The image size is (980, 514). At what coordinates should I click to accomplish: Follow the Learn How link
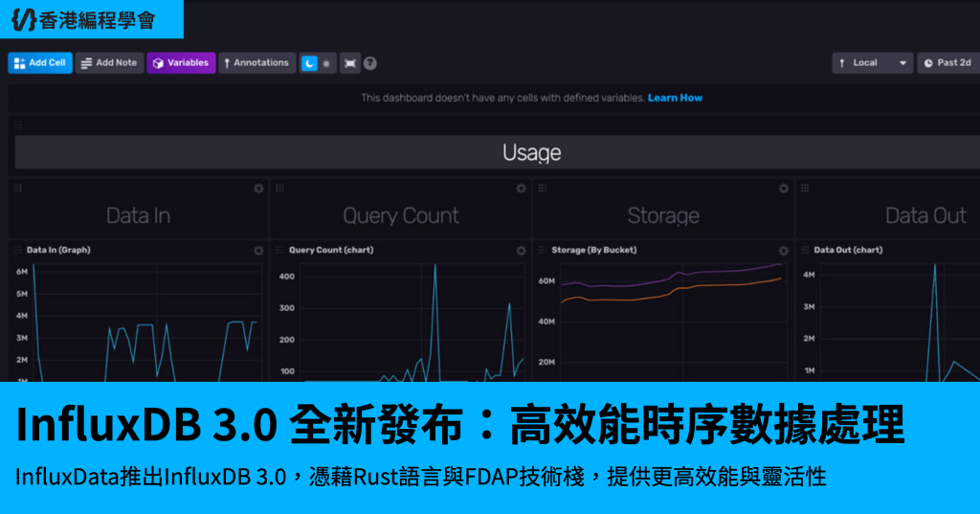(x=675, y=98)
